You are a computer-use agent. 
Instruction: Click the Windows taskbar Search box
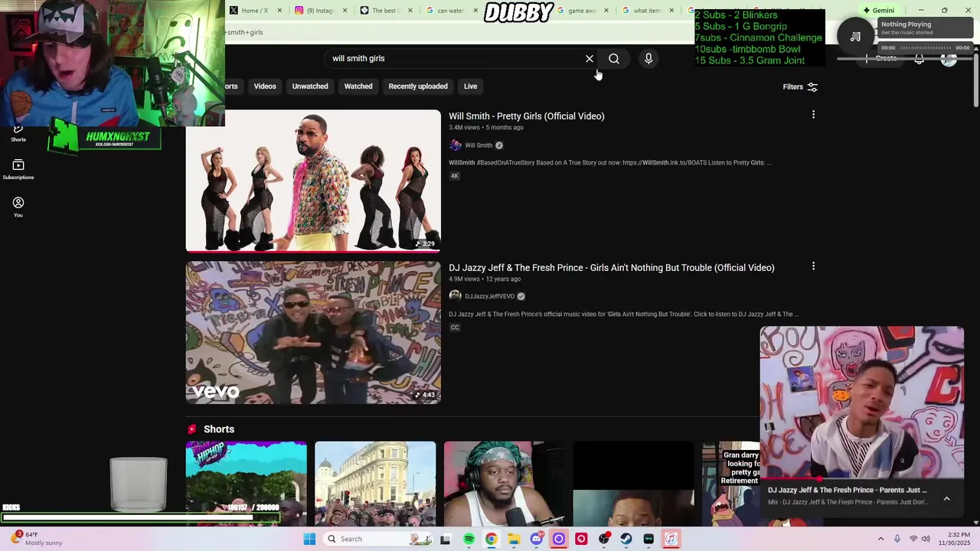click(x=378, y=539)
